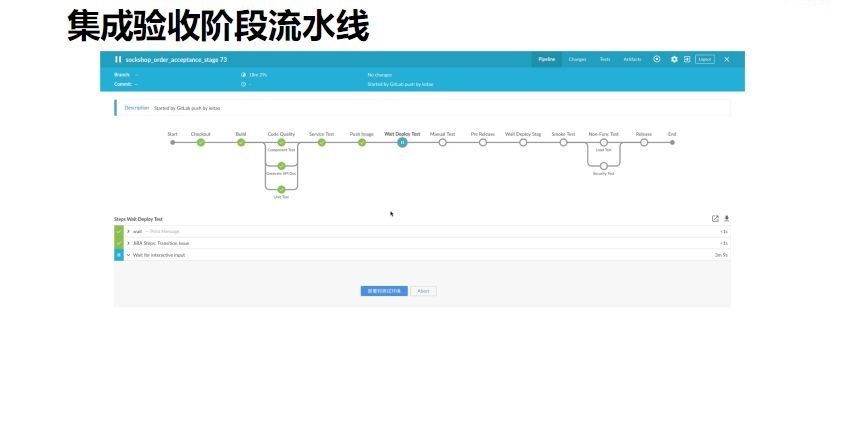Viewport: 863px width, 432px height.
Task: Click the re-run pipeline icon in header
Action: tap(657, 59)
